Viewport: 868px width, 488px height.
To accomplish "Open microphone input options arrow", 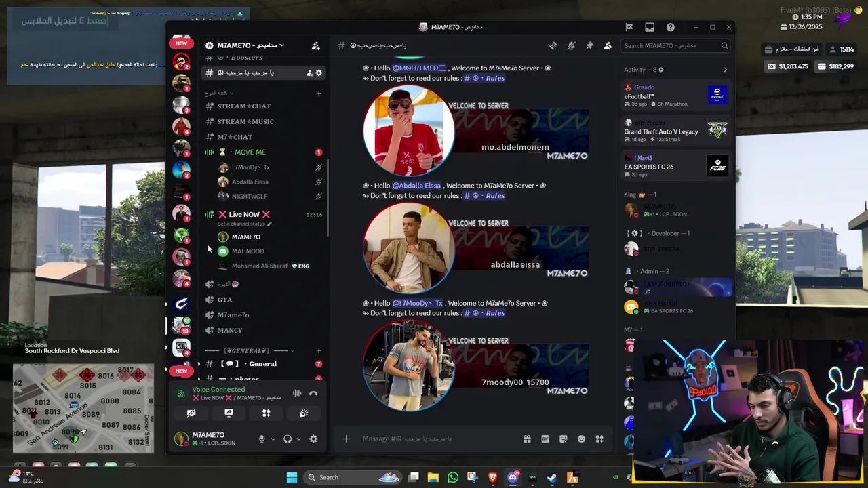I will click(273, 439).
